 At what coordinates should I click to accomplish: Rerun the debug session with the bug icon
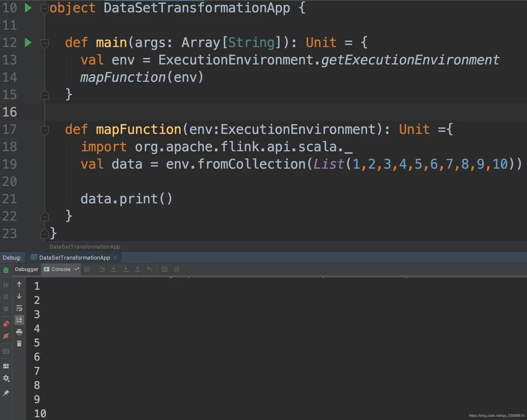pyautogui.click(x=6, y=270)
